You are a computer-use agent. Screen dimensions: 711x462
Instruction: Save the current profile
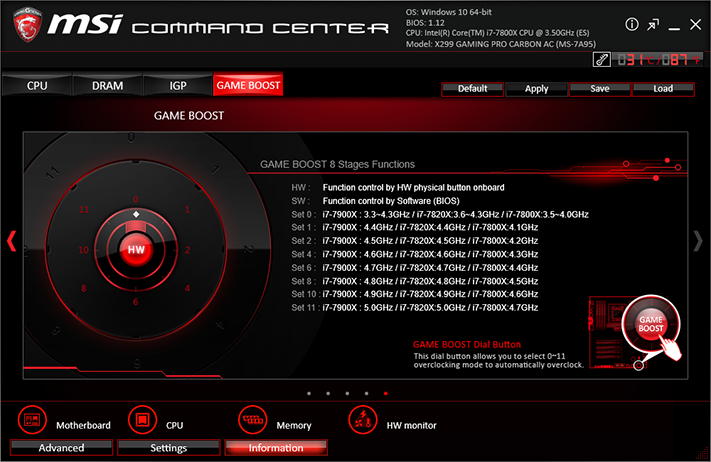point(600,89)
